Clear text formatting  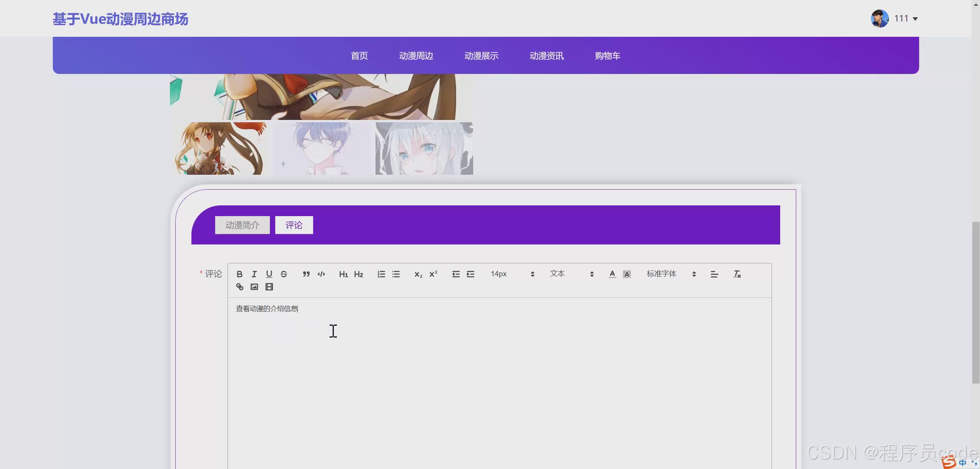[737, 274]
